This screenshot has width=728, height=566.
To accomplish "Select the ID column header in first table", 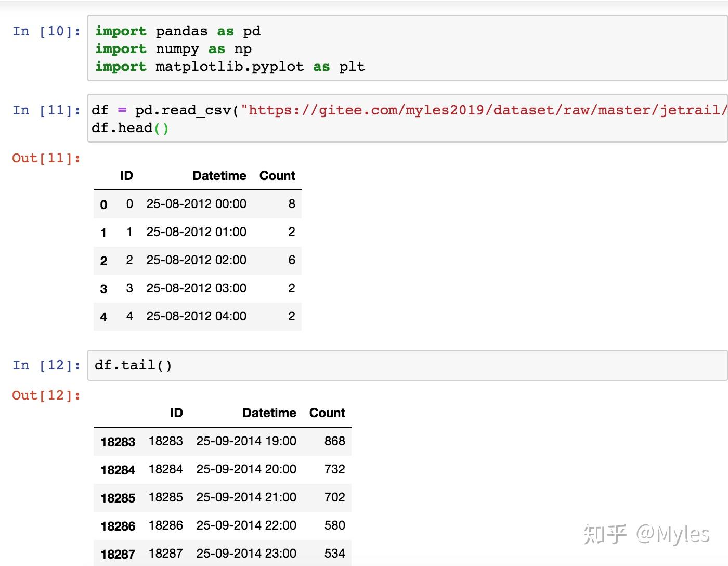I will [126, 175].
